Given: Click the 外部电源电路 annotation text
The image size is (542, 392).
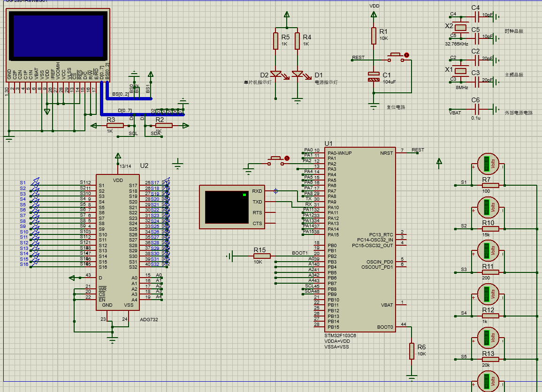Looking at the screenshot, I should pos(519,113).
